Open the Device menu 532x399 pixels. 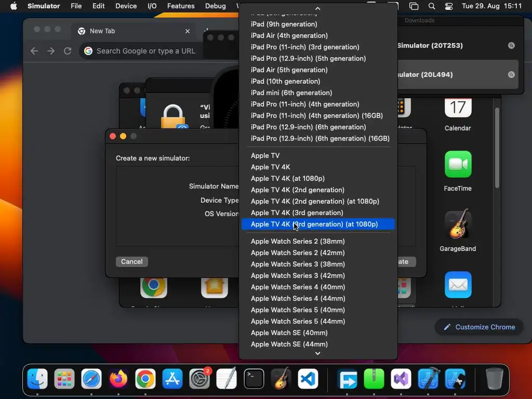[126, 6]
